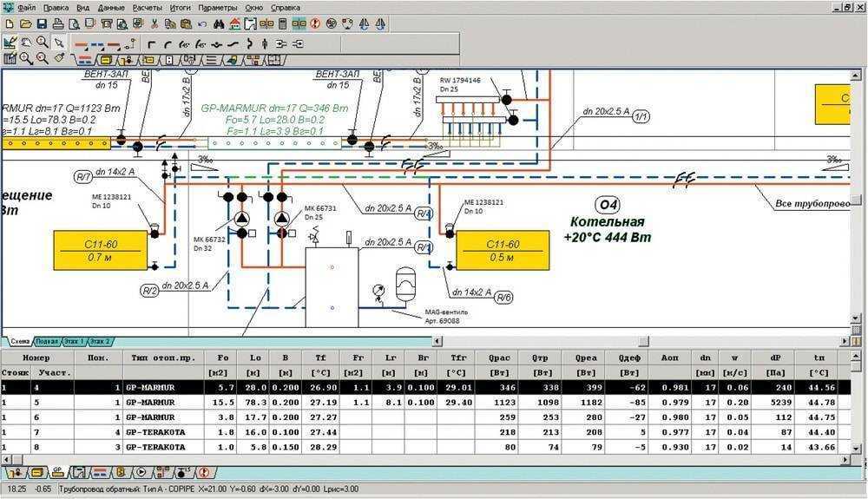Click the zoom-in magnifier with plus

[x=25, y=58]
